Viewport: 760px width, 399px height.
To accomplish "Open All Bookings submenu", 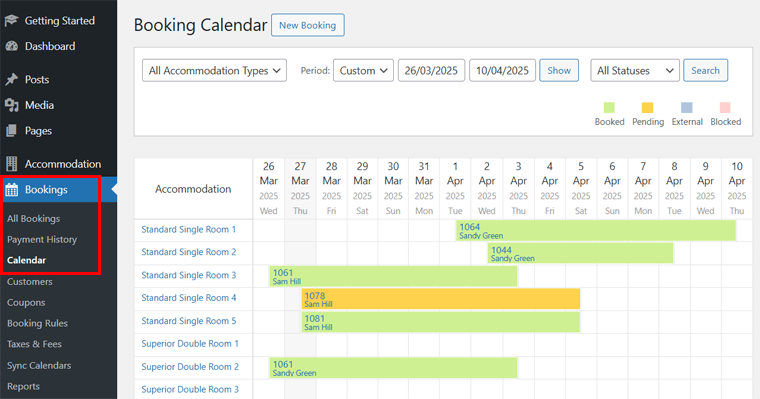I will [33, 219].
